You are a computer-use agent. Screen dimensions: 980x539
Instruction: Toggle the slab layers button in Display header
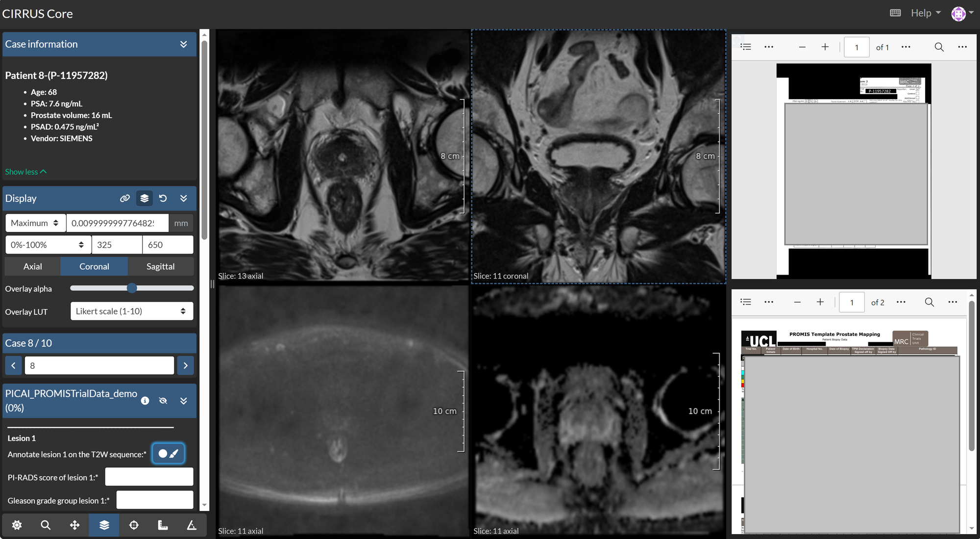tap(144, 198)
